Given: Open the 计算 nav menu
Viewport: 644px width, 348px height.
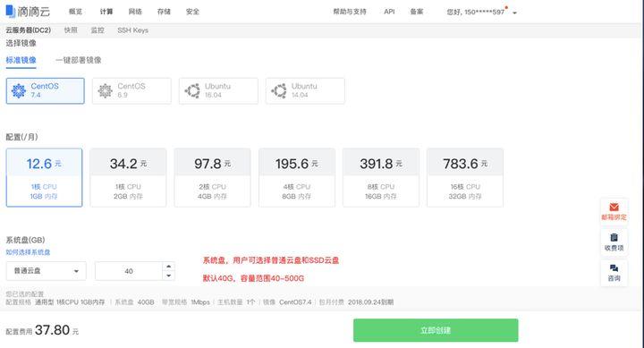Looking at the screenshot, I should tap(106, 12).
